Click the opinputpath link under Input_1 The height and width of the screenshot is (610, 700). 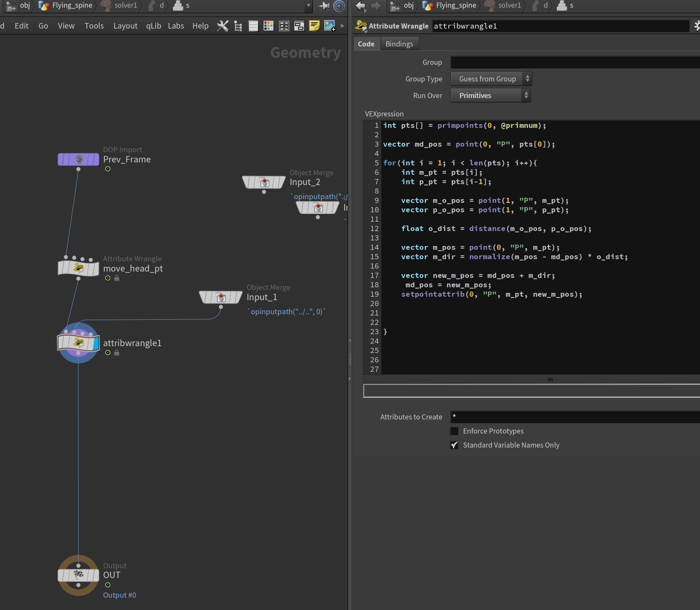click(x=286, y=312)
